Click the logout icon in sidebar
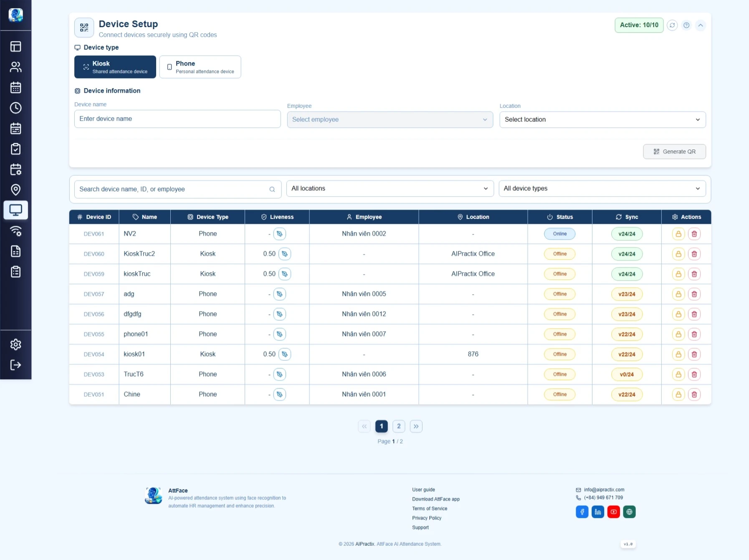This screenshot has width=749, height=560. (x=15, y=365)
